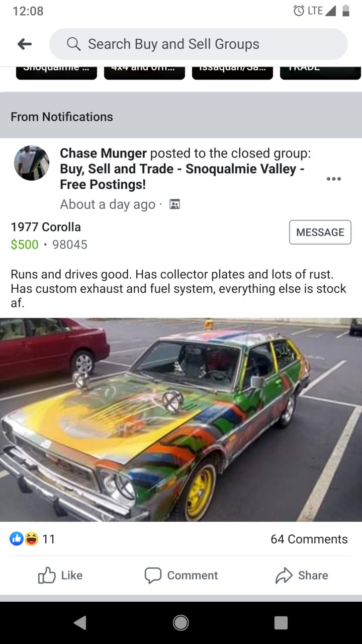Tap the search magnifier icon
Screen dimensions: 362x644
point(73,44)
